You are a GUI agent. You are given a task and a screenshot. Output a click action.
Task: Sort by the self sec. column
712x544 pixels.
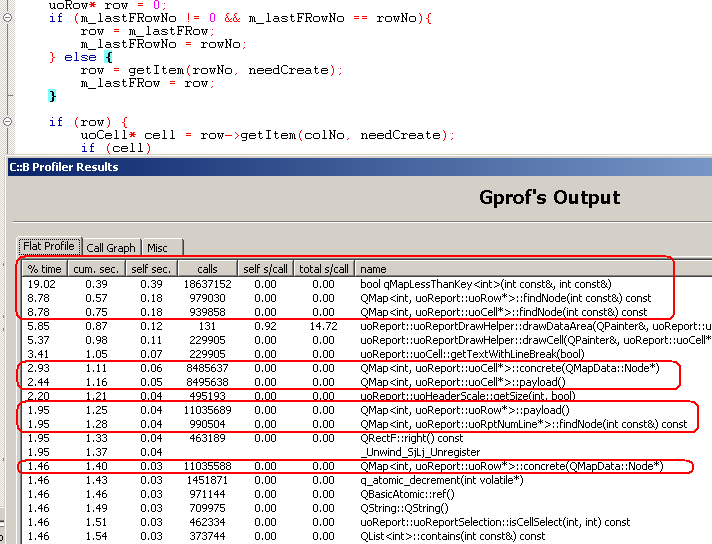(149, 269)
